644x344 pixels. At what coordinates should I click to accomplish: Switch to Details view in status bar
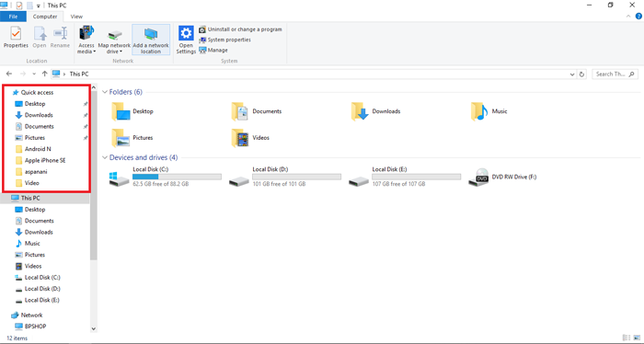(626, 338)
